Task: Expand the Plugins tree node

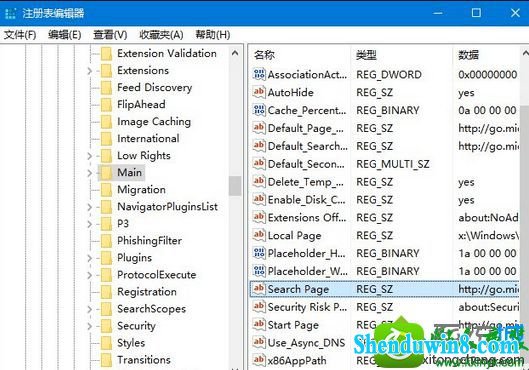Action: pos(89,258)
